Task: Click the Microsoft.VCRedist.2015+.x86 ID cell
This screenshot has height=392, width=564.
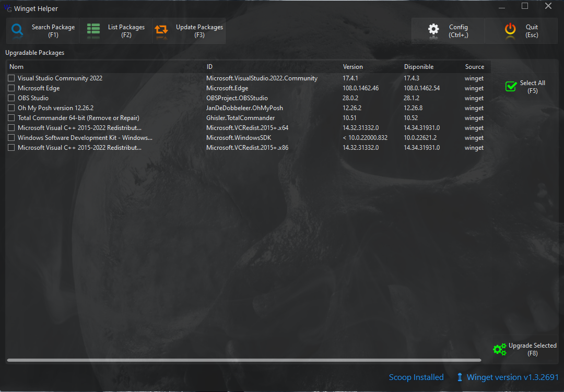Action: pos(248,147)
